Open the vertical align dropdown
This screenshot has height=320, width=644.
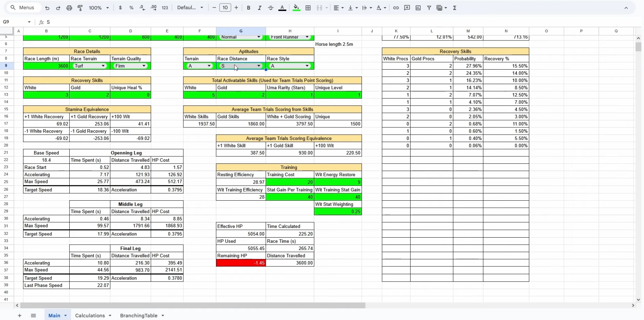tap(353, 8)
